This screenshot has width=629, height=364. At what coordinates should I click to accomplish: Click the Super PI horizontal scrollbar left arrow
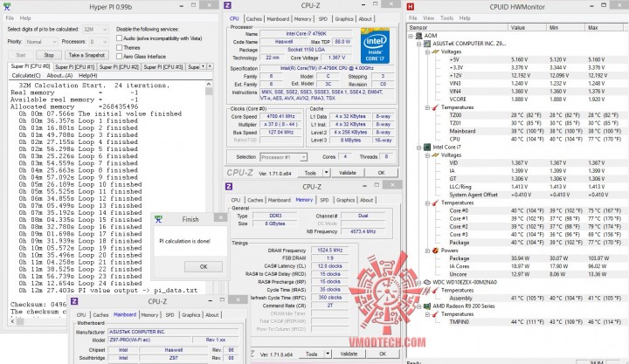tap(13, 321)
